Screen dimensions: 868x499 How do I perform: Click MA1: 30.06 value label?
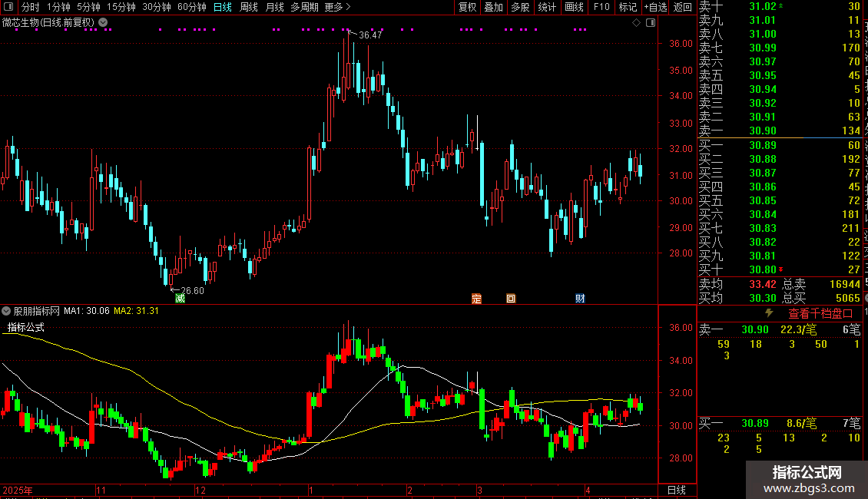[x=86, y=311]
